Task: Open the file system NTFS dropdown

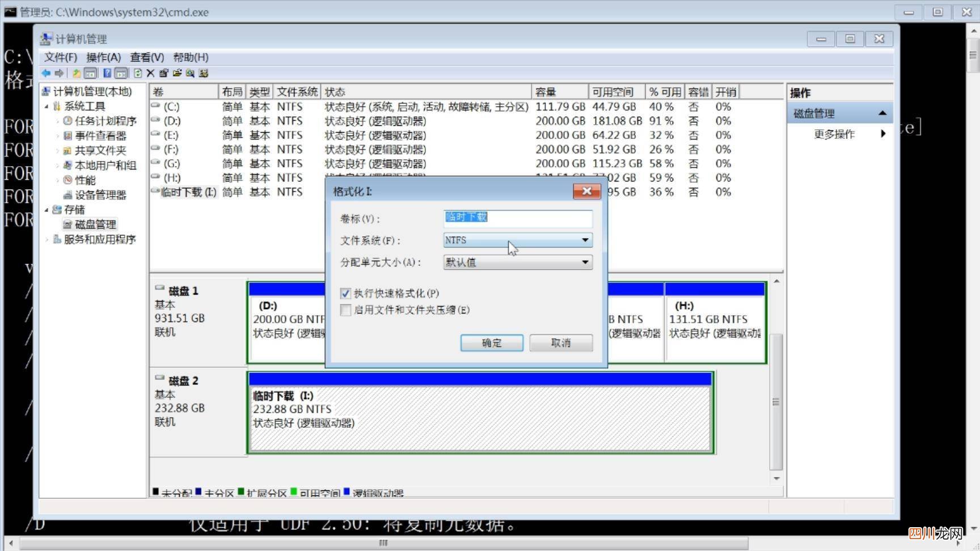Action: [x=518, y=240]
